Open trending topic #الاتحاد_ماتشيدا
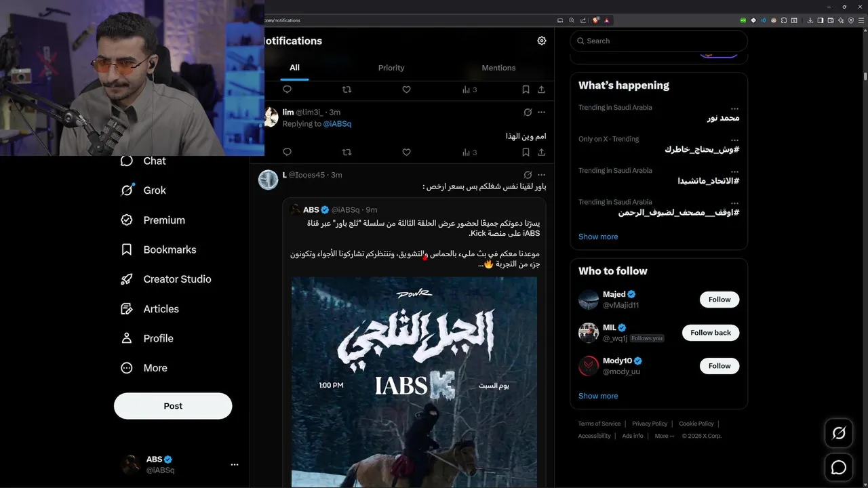Screen dimensions: 868x488 point(708,181)
